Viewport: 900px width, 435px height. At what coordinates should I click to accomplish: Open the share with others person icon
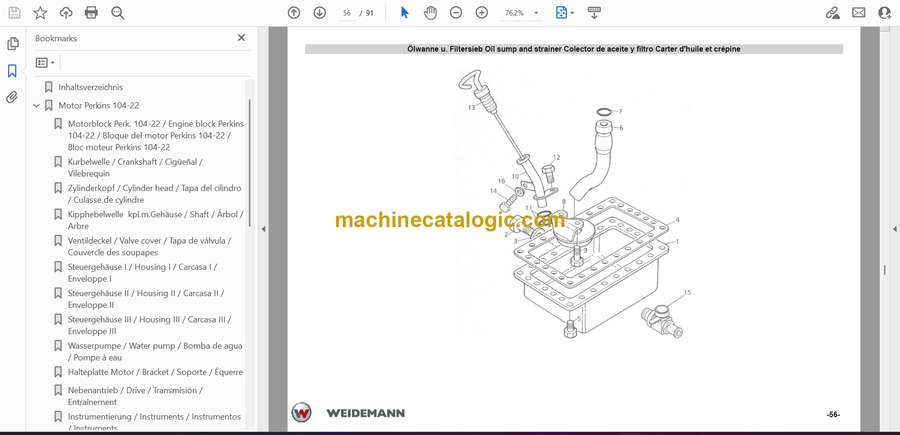[x=885, y=13]
